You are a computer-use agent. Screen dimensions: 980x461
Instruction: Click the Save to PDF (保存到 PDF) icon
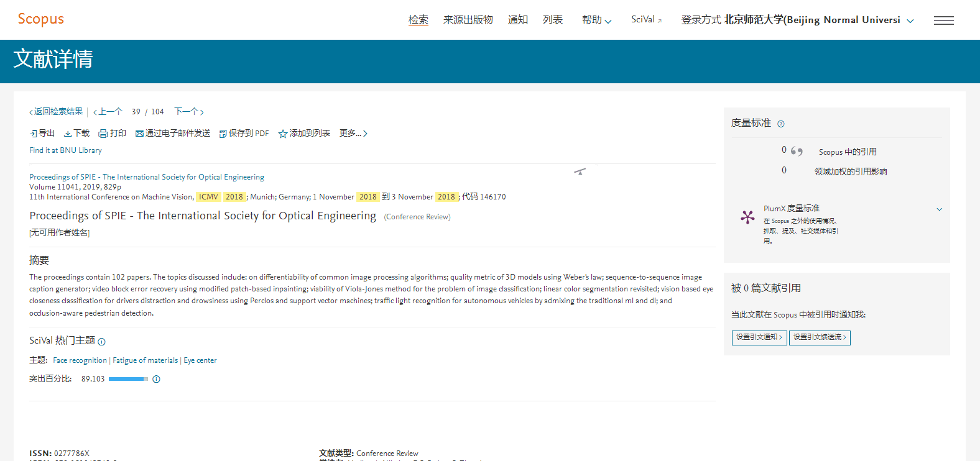(223, 134)
